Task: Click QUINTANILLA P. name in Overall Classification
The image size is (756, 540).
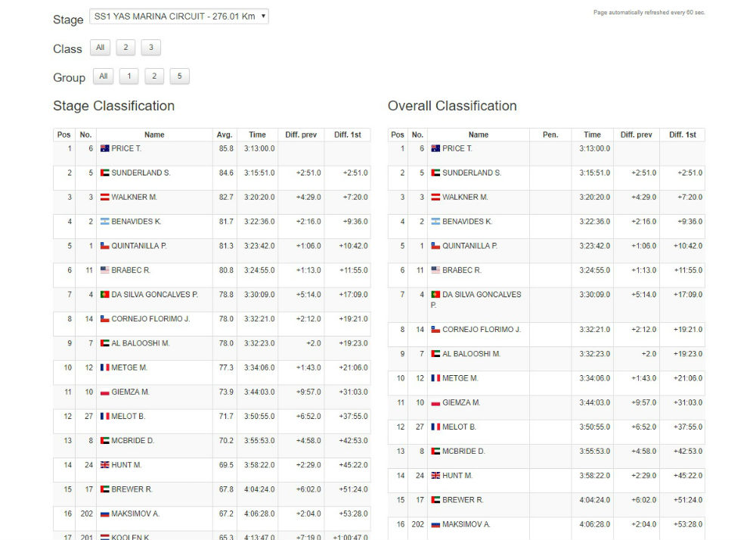Action: (x=469, y=246)
